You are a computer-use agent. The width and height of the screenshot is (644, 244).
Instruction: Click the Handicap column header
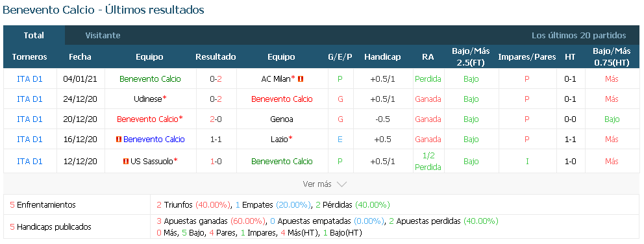tap(382, 57)
